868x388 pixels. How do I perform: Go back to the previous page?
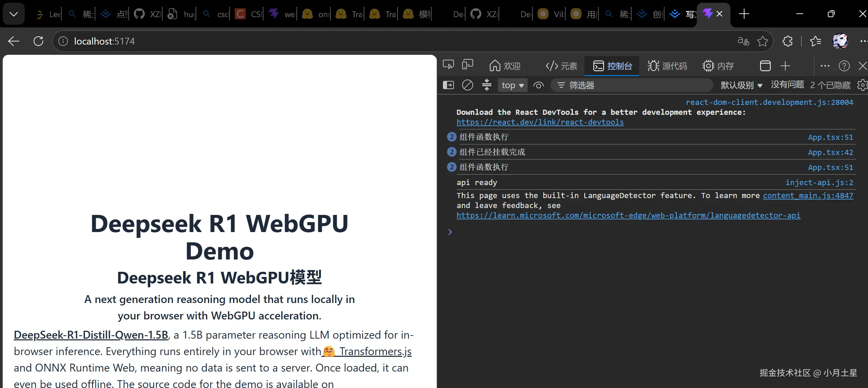tap(14, 41)
